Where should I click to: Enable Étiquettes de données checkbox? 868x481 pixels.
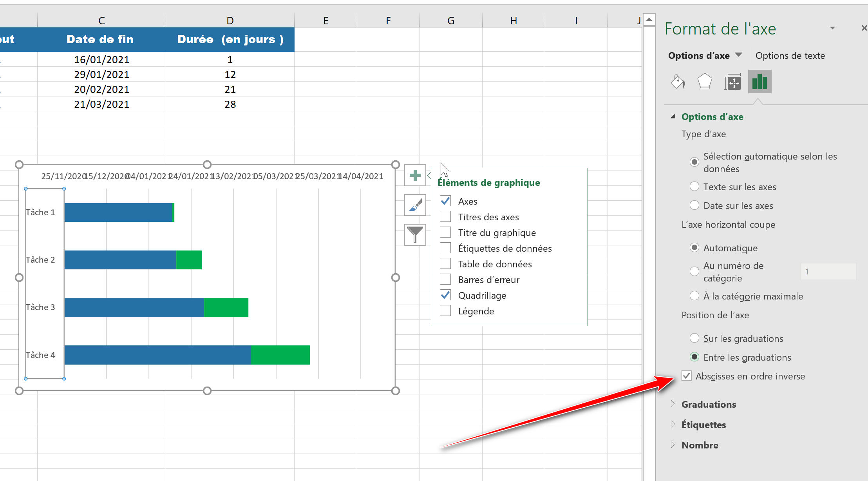(445, 248)
